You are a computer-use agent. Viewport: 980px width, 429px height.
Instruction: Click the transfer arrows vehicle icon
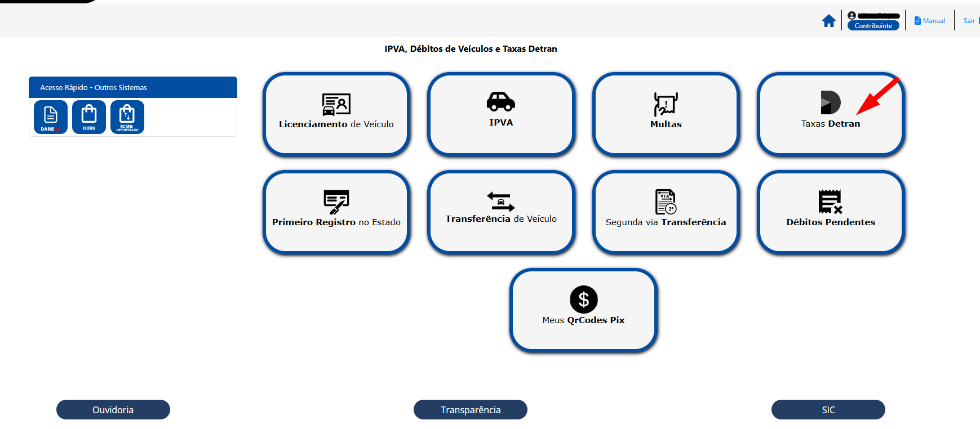coord(501,202)
